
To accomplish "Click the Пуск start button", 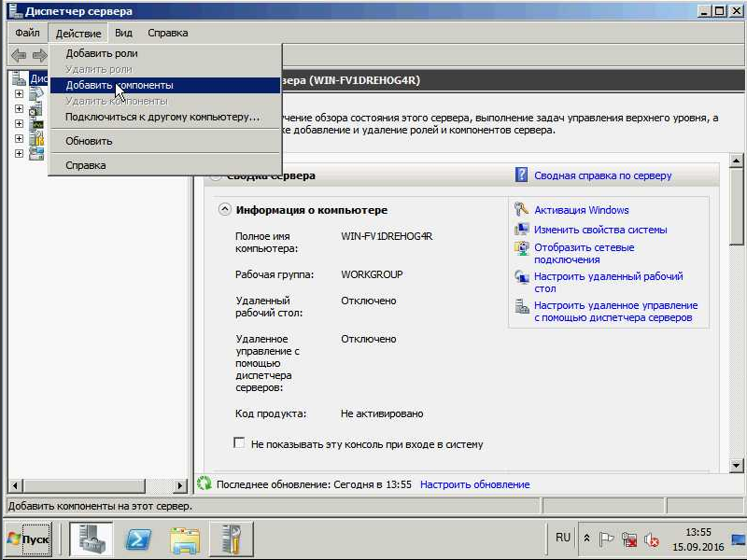I will [x=29, y=539].
